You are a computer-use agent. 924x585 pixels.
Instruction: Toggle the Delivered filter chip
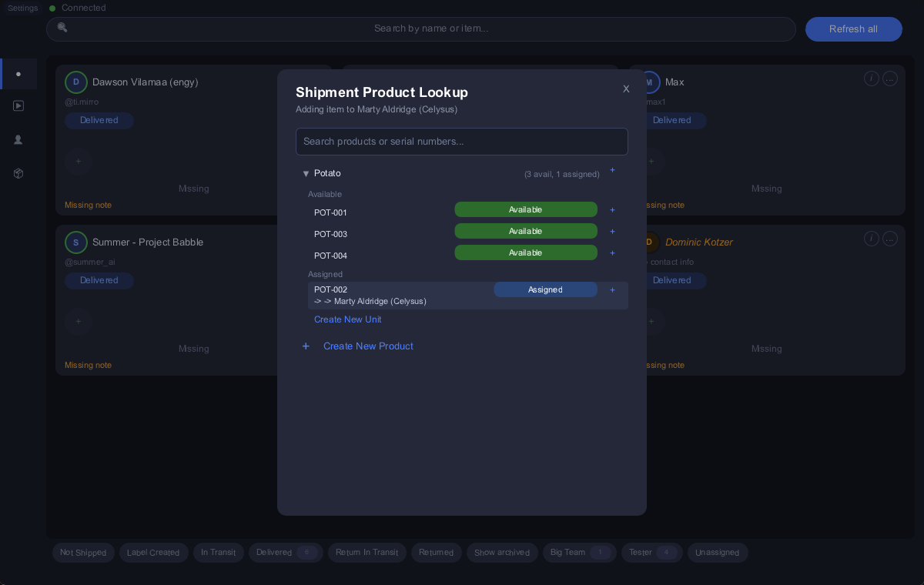[283, 553]
